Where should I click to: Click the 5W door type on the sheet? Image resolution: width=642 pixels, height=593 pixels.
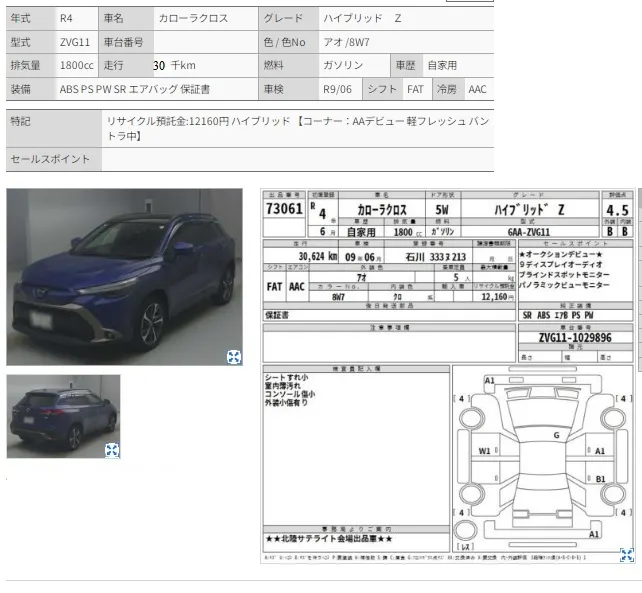(x=442, y=210)
